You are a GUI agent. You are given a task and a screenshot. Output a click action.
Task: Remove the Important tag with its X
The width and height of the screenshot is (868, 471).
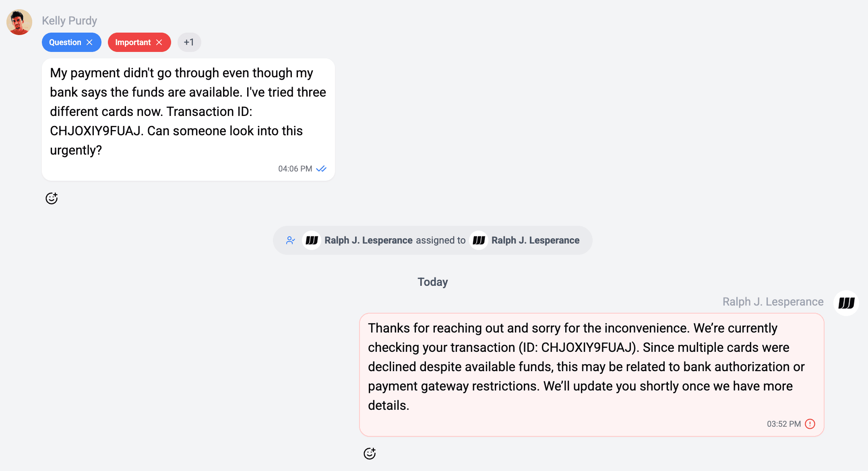[x=159, y=42]
